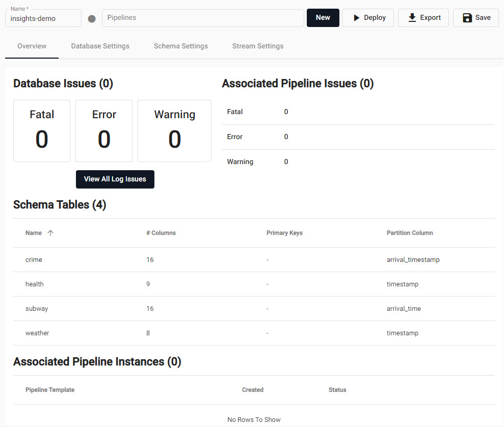Open the Schema Settings tab
The height and width of the screenshot is (427, 504).
tap(180, 46)
